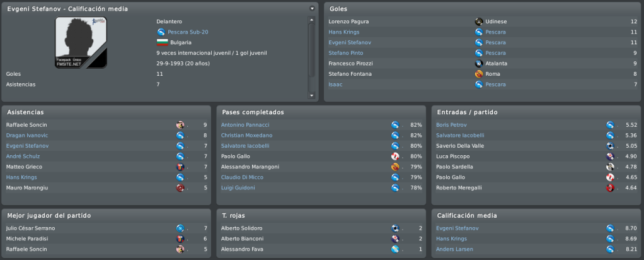
Task: Click club badge next to Julio César Serrano
Action: 180,228
